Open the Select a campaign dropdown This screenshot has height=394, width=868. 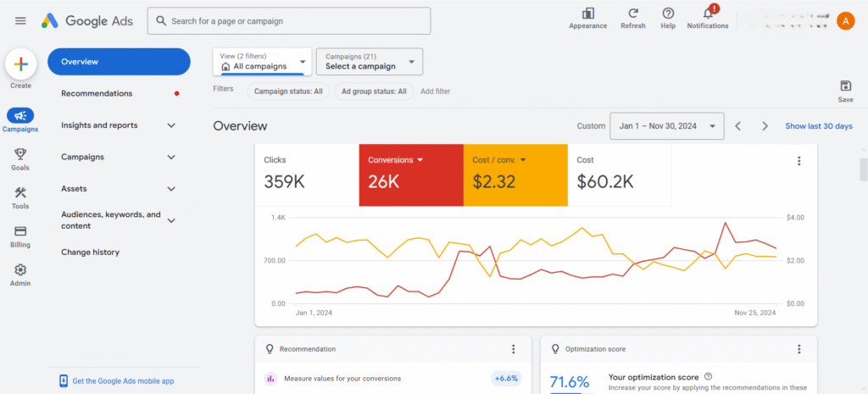370,61
